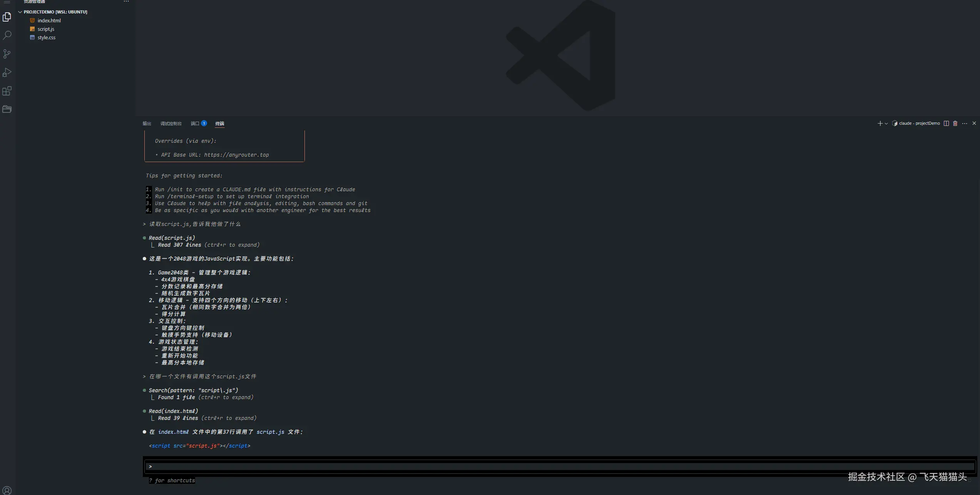Switch to the 调试控制台 panel tab
This screenshot has height=495, width=980.
pos(171,124)
